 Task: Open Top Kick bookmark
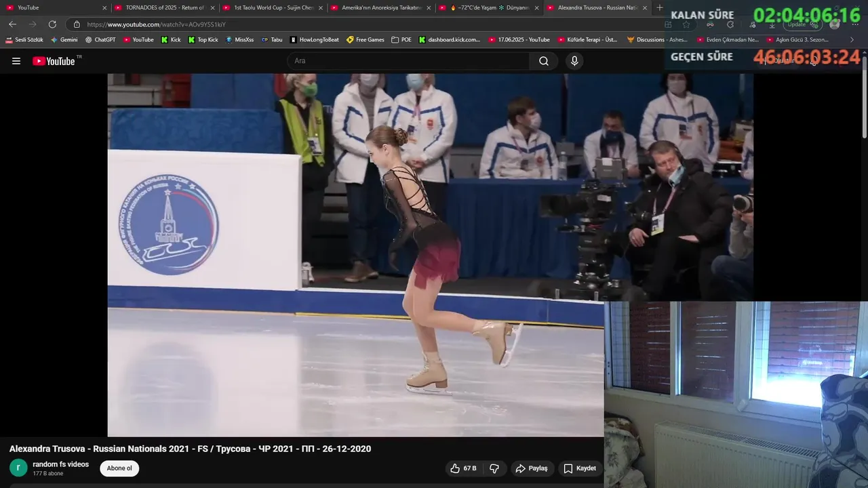pos(203,40)
